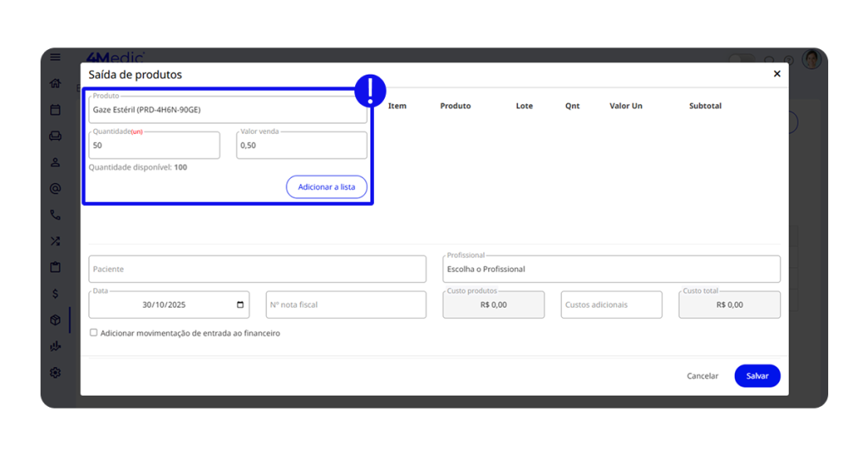
Task: Click the phone icon in the sidebar
Action: [55, 215]
